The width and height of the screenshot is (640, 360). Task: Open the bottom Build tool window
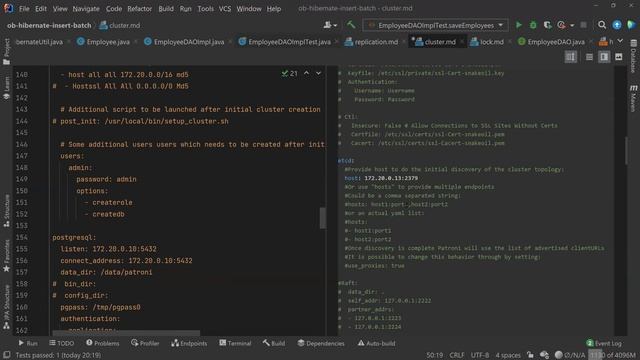[274, 343]
